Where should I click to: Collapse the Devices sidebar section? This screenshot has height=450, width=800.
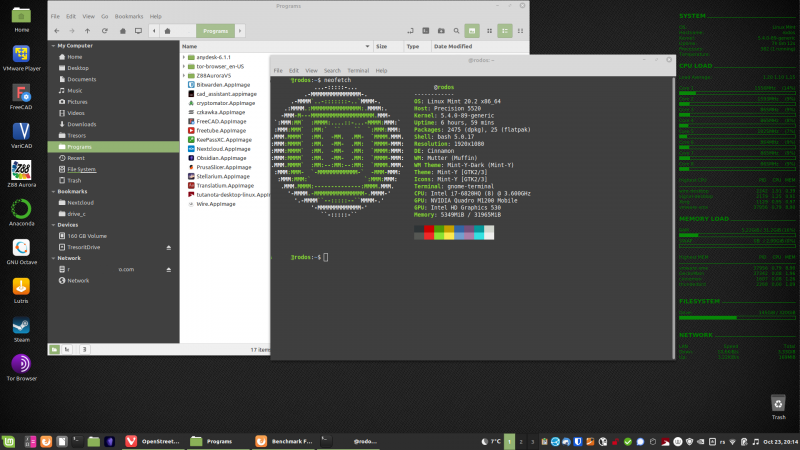[53, 225]
